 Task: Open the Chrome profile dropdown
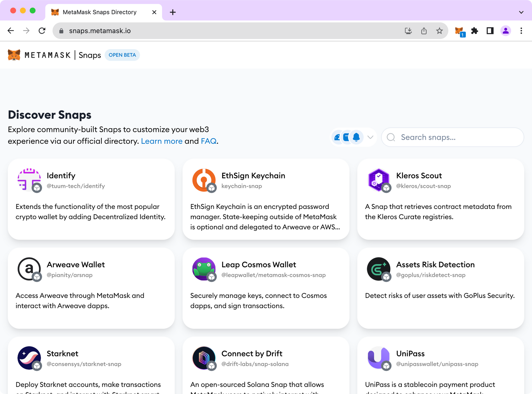click(x=505, y=31)
